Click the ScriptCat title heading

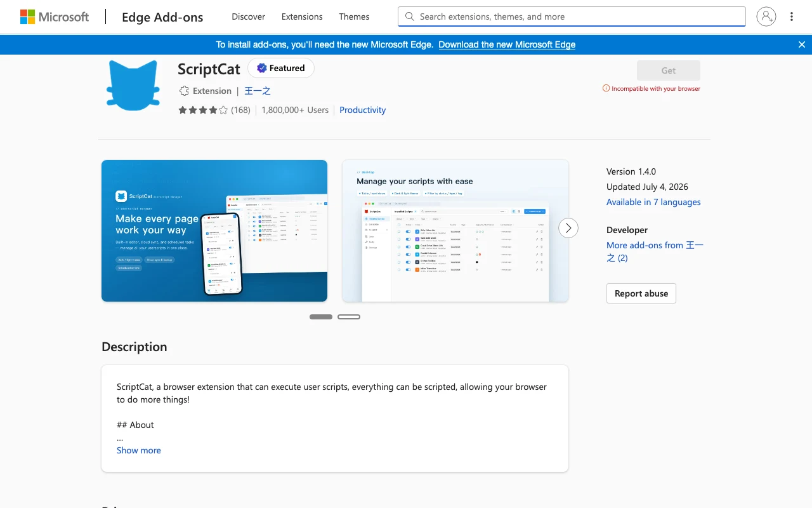(209, 69)
